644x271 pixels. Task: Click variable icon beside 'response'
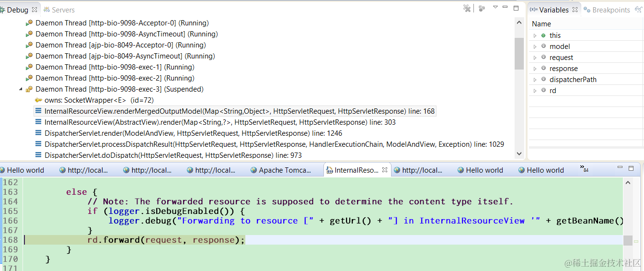click(543, 69)
